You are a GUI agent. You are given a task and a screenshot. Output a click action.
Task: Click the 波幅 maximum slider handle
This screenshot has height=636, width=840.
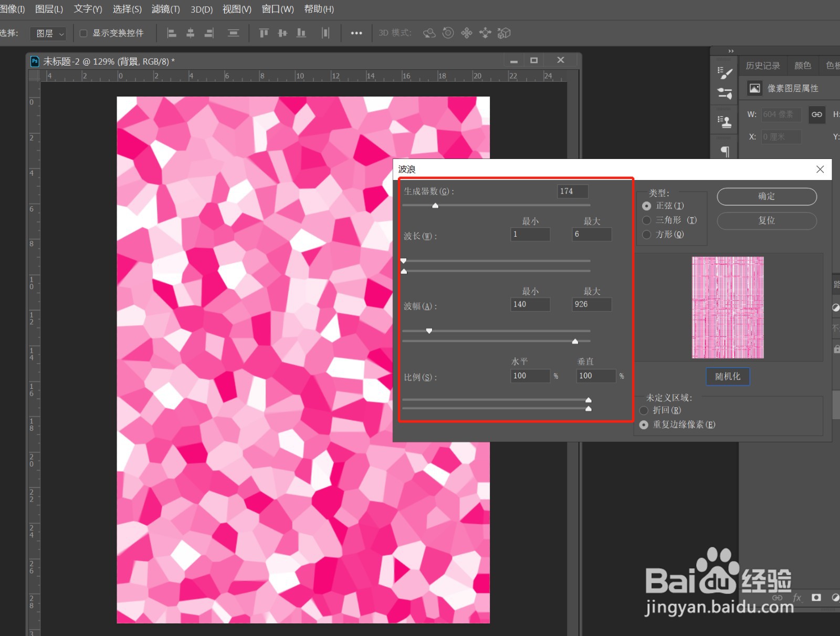[x=575, y=342]
